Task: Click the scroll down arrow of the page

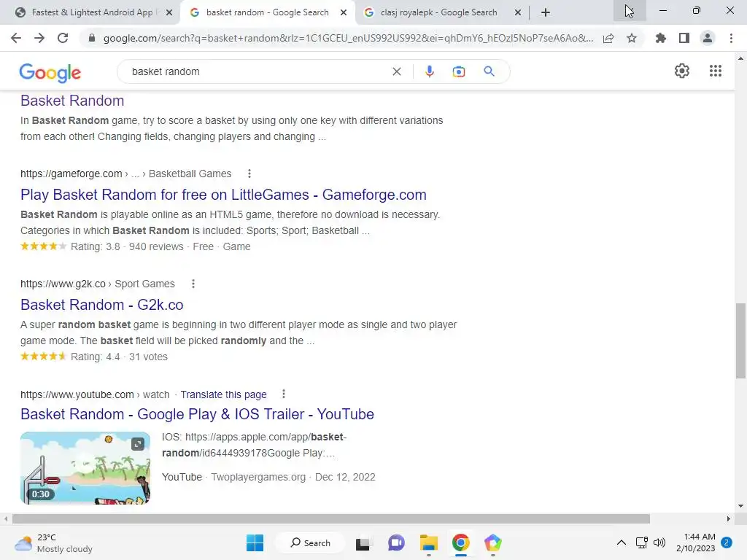Action: tap(740, 506)
